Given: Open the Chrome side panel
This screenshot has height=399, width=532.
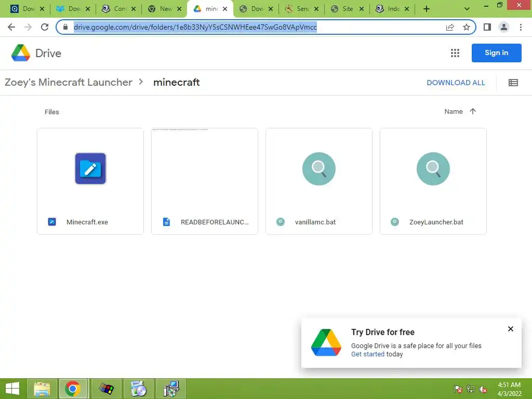Looking at the screenshot, I should tap(487, 27).
